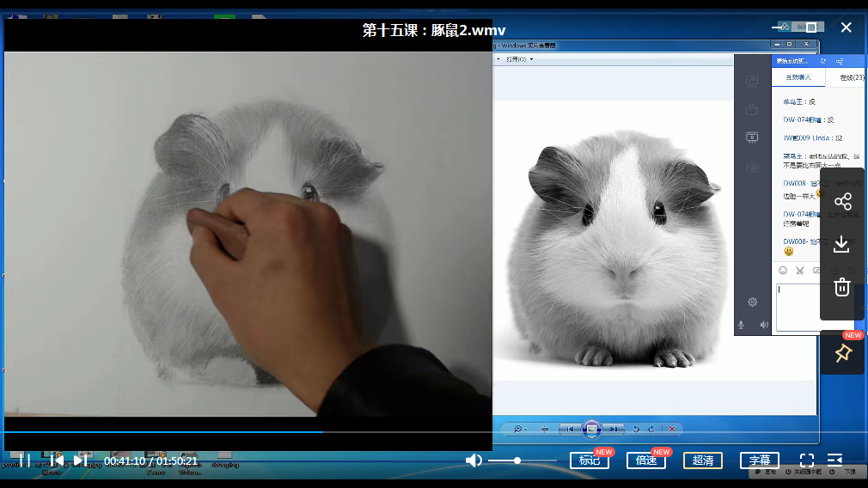Close the video player with X
Image resolution: width=868 pixels, height=488 pixels.
pos(846,27)
